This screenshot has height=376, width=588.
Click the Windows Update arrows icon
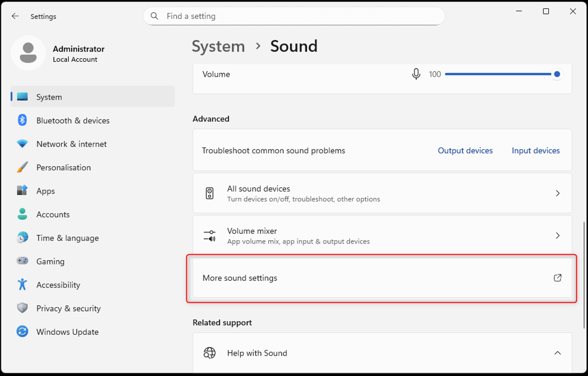point(22,331)
